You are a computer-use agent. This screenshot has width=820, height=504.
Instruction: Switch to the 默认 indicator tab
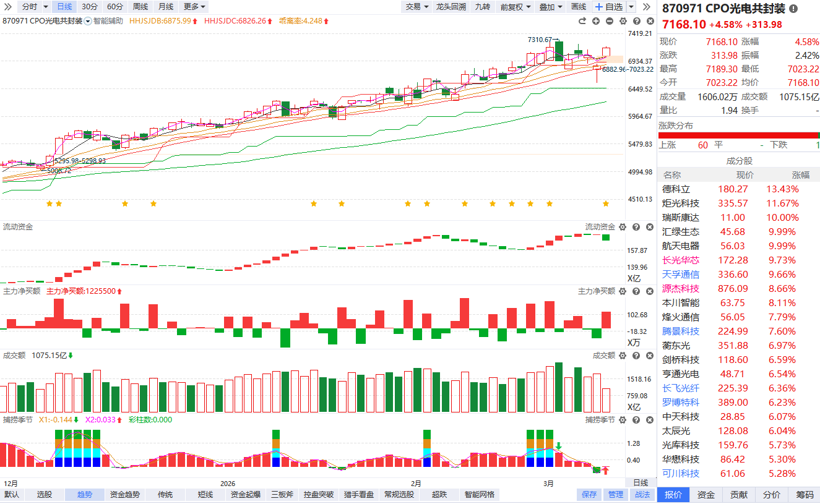12,495
